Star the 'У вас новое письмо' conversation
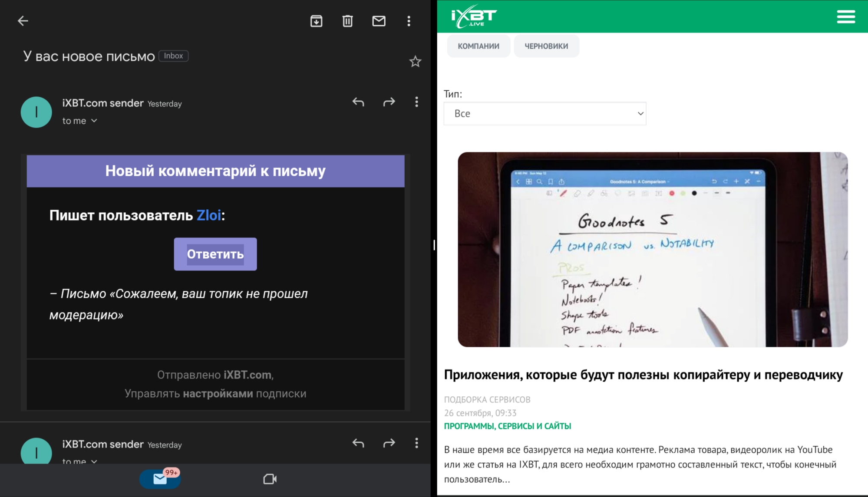This screenshot has width=868, height=497. click(x=415, y=61)
